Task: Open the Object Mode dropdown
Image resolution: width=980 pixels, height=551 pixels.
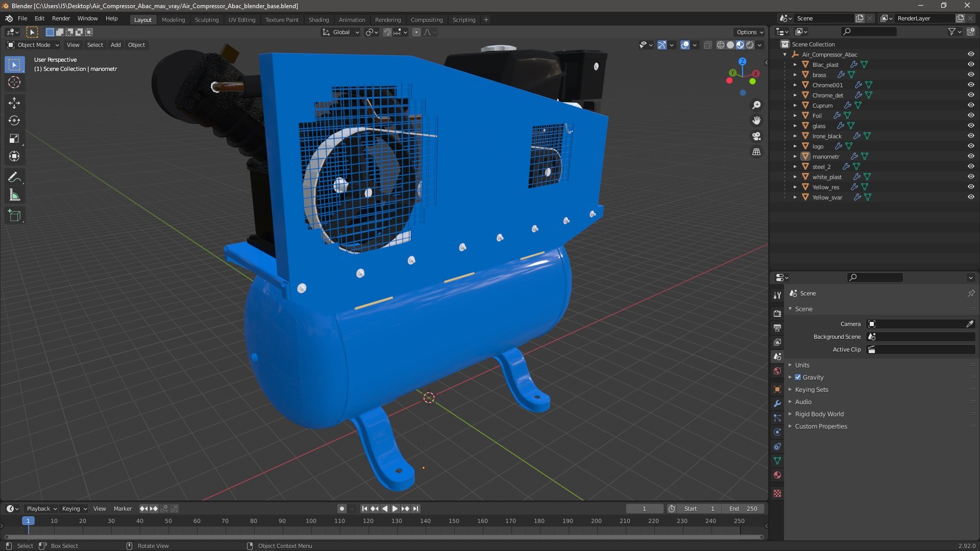Action: (34, 45)
